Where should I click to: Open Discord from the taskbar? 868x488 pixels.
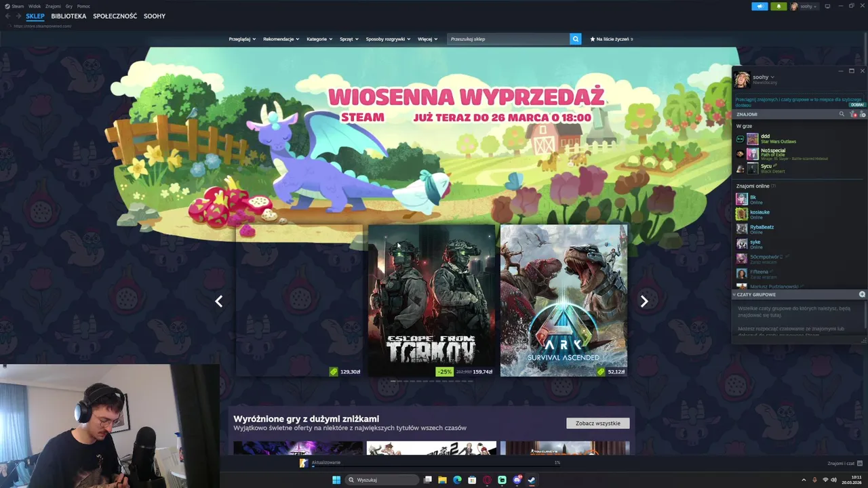pyautogui.click(x=517, y=480)
